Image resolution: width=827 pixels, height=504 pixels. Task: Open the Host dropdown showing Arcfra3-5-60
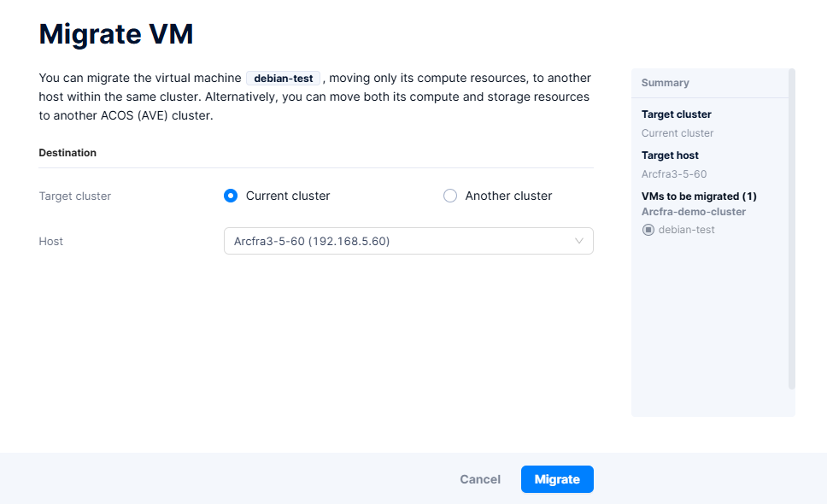pyautogui.click(x=398, y=241)
